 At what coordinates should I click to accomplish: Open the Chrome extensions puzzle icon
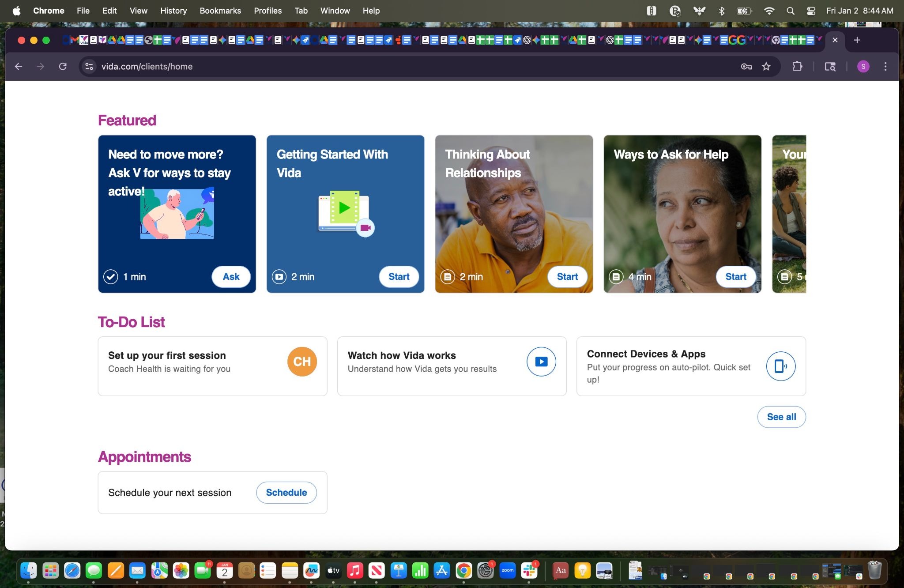point(797,66)
